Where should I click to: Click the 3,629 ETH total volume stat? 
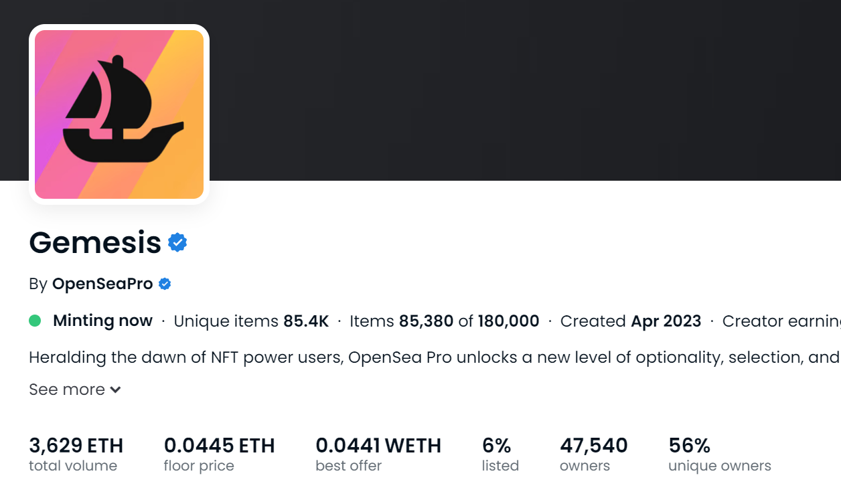tap(76, 454)
